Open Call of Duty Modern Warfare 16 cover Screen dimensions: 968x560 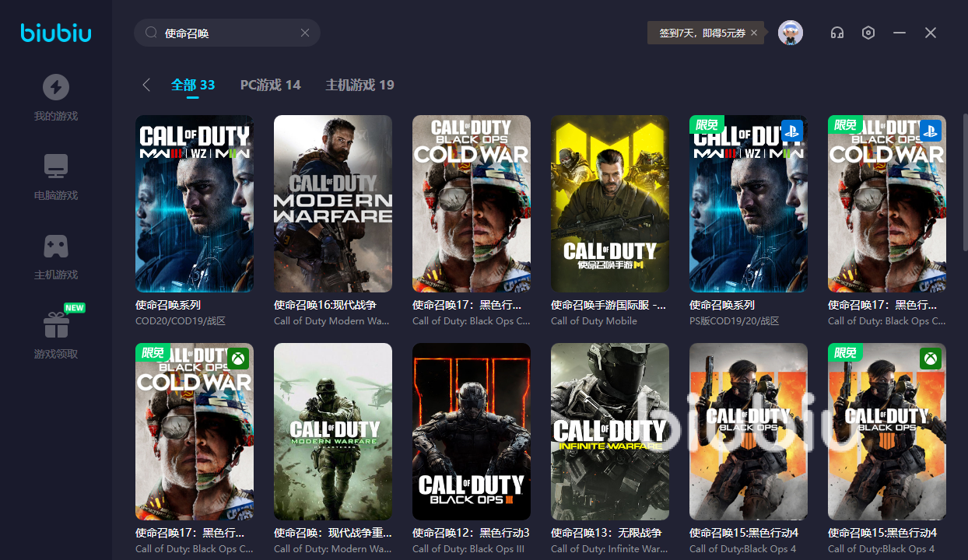(x=333, y=204)
